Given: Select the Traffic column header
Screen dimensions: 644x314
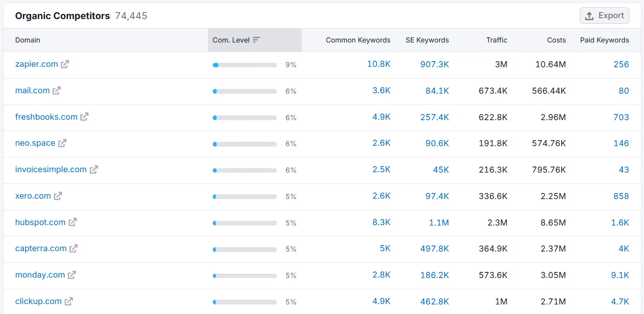Looking at the screenshot, I should click(x=497, y=40).
